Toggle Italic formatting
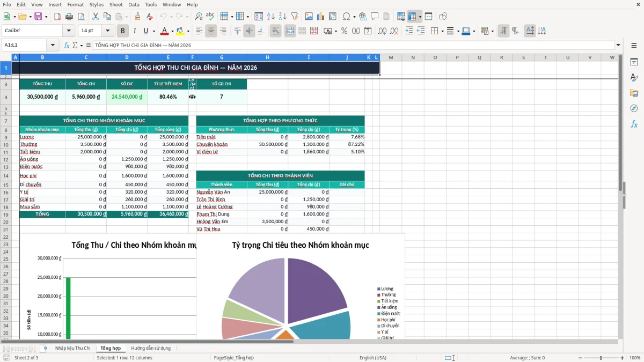Viewport: 644px width, 362px height. click(x=134, y=31)
